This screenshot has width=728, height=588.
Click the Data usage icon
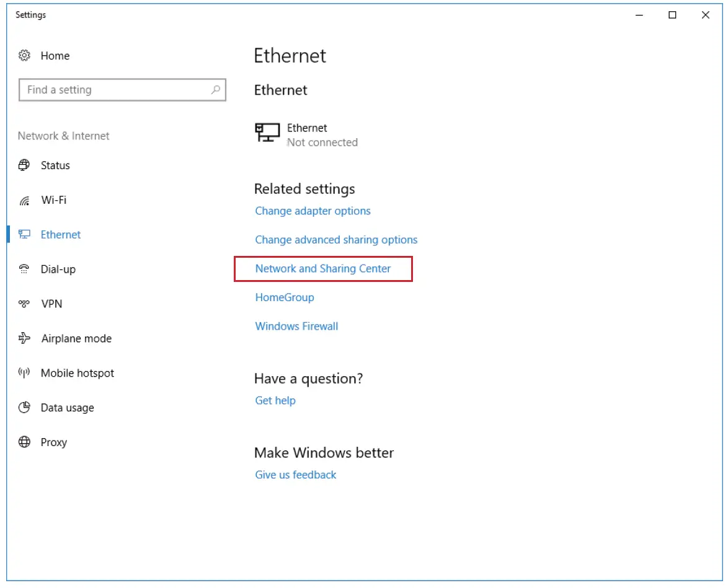pyautogui.click(x=24, y=408)
